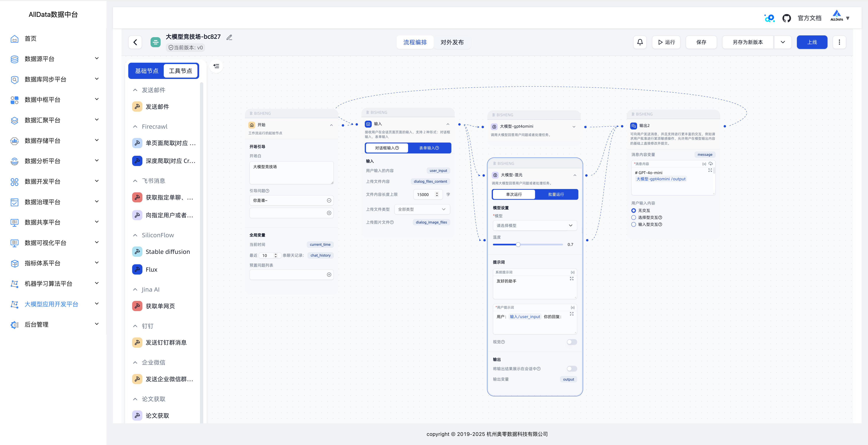Click the pencil icon to rename workflow
Viewport: 868px width, 445px height.
[x=229, y=37]
